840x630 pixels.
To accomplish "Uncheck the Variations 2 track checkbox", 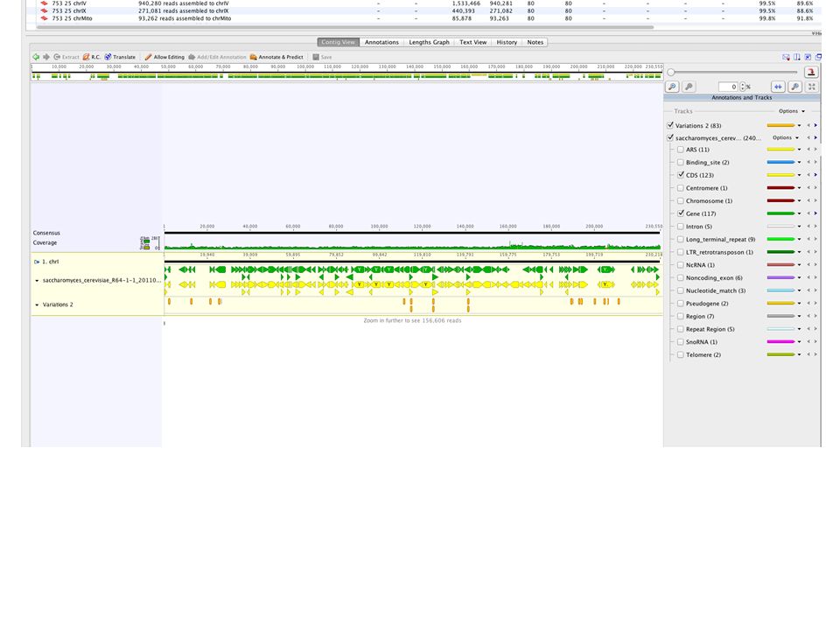I will pyautogui.click(x=670, y=125).
